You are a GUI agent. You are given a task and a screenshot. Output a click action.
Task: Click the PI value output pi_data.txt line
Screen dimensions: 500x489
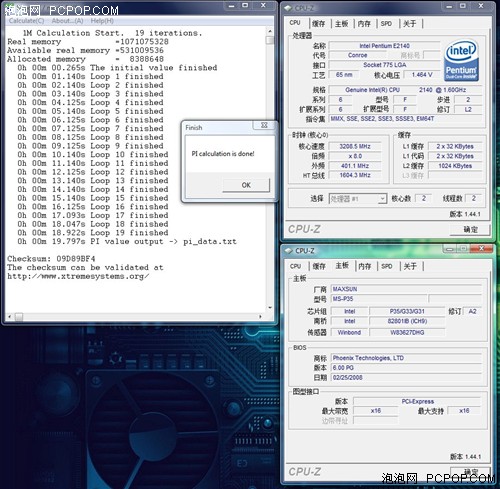[x=127, y=241]
